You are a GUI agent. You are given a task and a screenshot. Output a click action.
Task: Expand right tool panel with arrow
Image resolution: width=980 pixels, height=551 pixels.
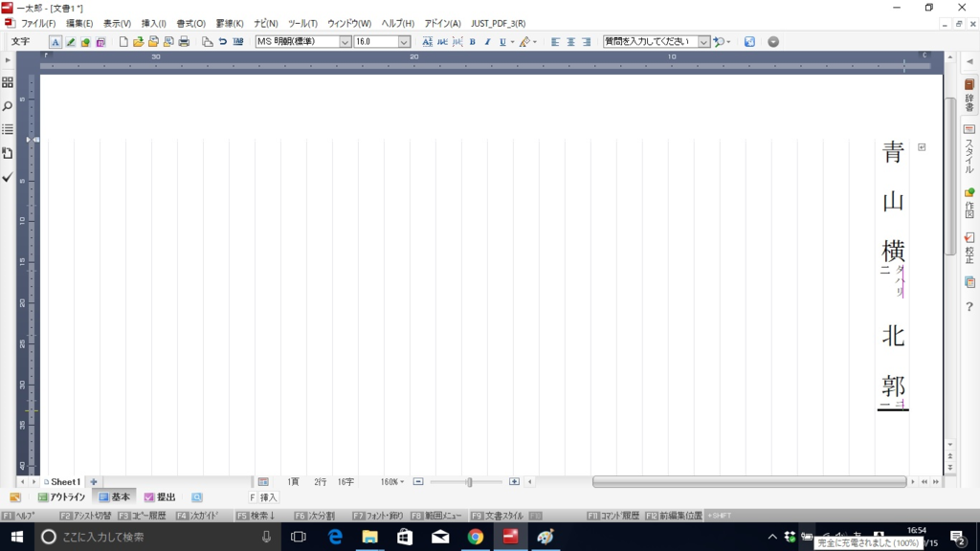(969, 62)
